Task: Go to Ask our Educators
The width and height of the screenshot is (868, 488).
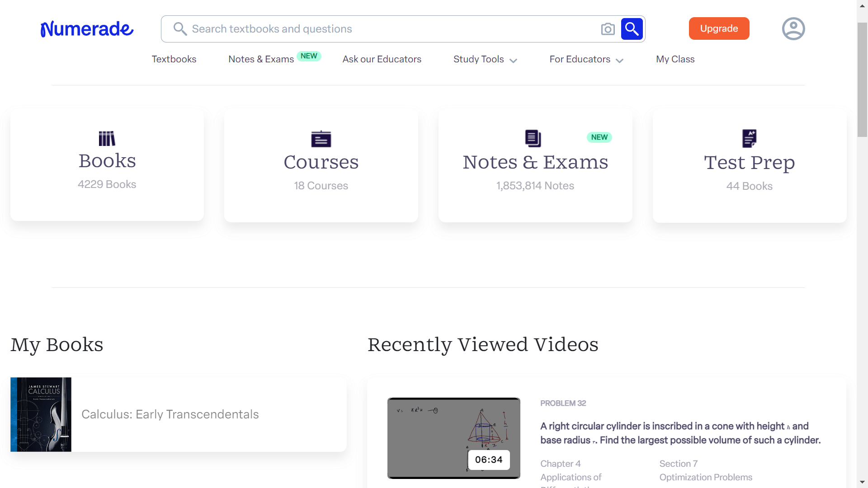Action: coord(382,59)
